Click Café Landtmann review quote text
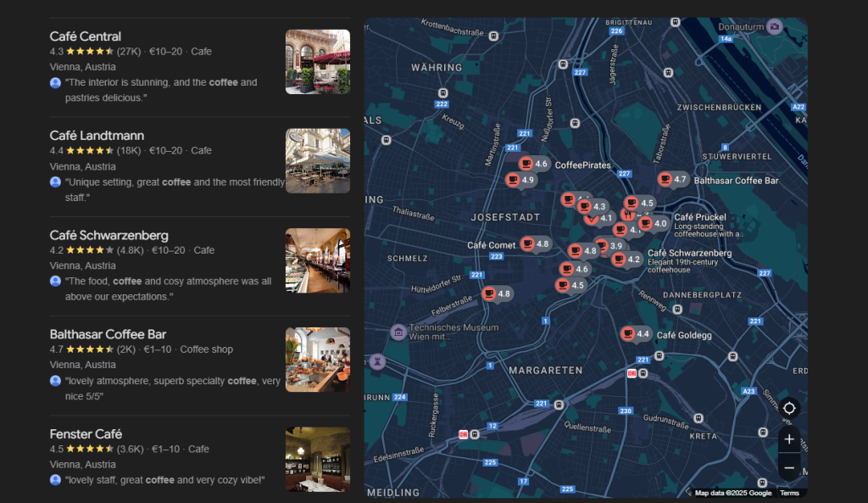Viewport: 868px width, 503px height. coord(175,190)
